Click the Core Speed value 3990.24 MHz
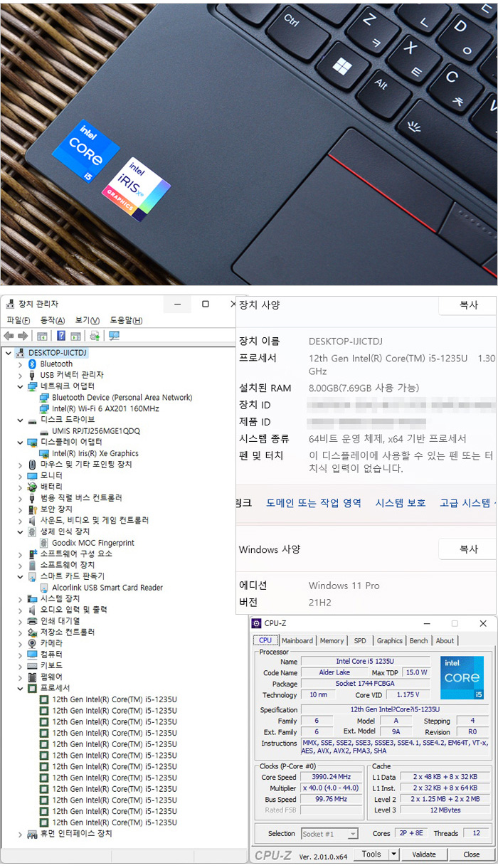Viewport: 498px width, 868px height. pyautogui.click(x=332, y=777)
